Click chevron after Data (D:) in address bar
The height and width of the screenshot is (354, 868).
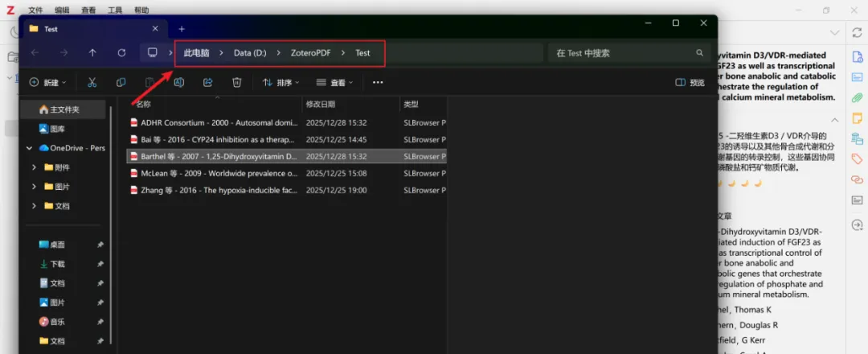tap(278, 52)
